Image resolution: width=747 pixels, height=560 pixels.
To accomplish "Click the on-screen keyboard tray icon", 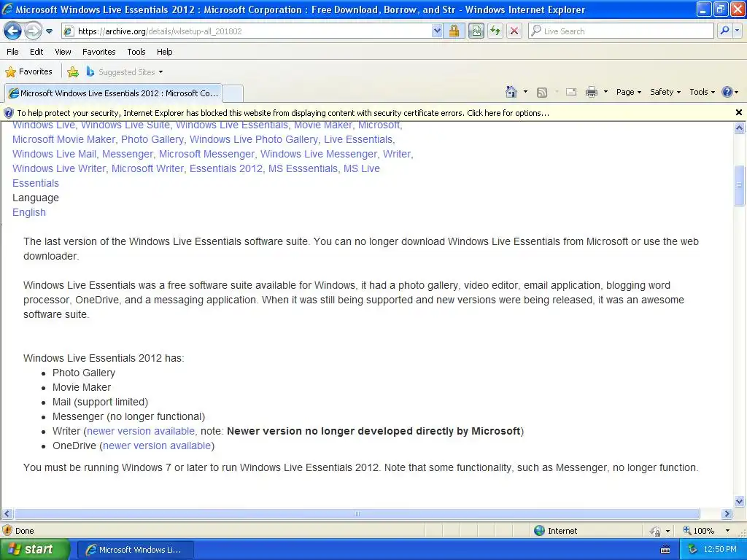I will [x=665, y=550].
